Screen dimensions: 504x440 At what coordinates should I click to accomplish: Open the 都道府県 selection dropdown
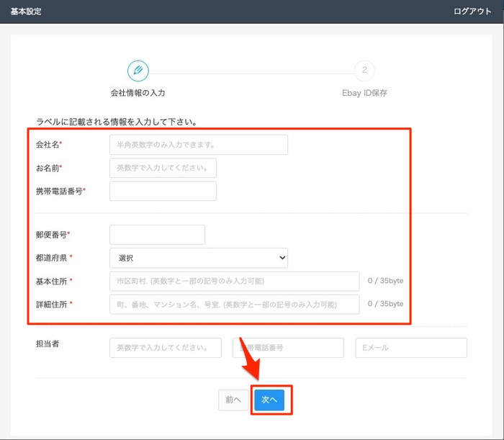(x=198, y=258)
